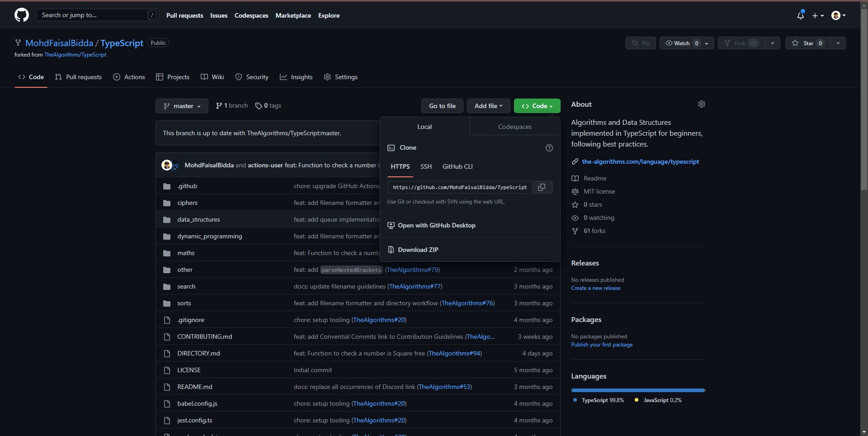868x436 pixels.
Task: Open the-algorithms.com/language/typescript link
Action: (640, 161)
